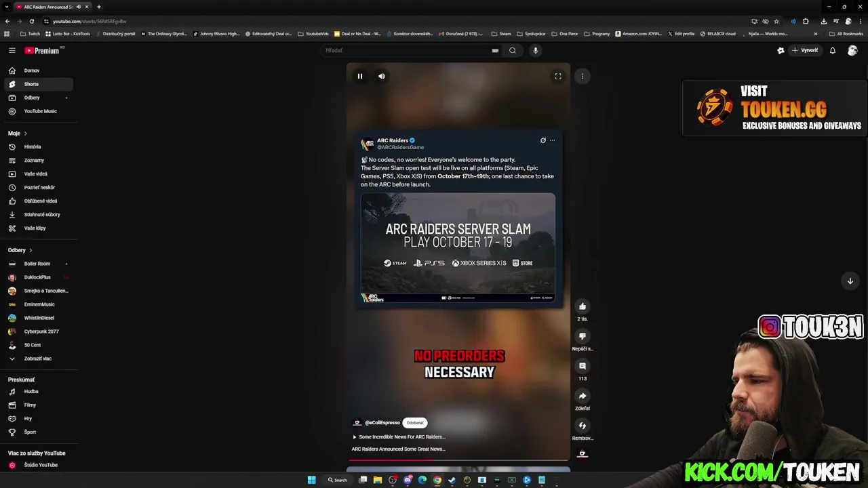Go to next Short with down arrow
The image size is (868, 488).
850,281
